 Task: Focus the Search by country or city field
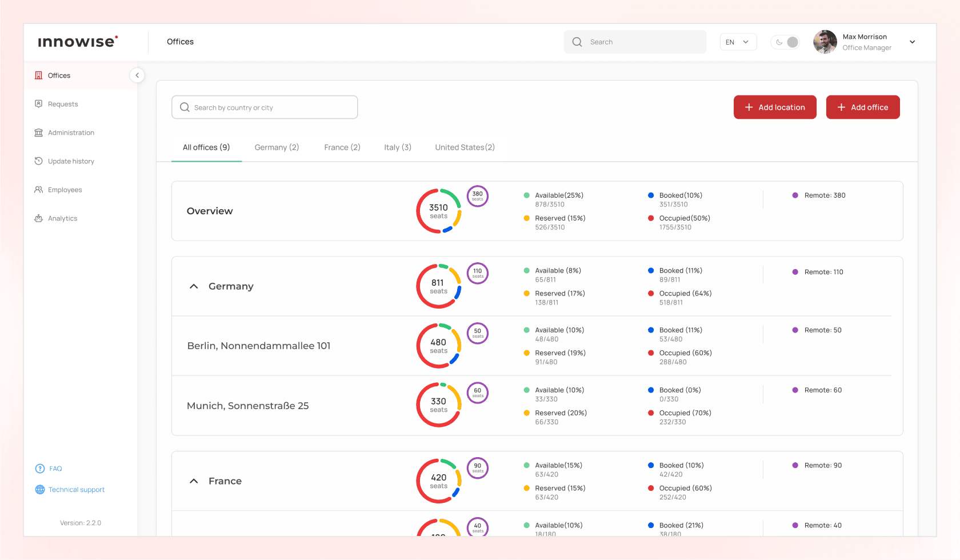coord(265,107)
